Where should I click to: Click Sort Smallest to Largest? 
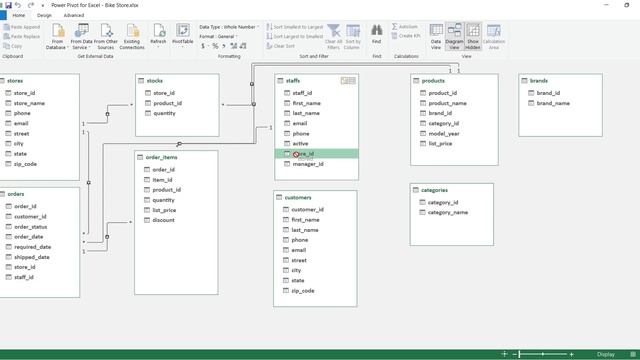pyautogui.click(x=295, y=27)
